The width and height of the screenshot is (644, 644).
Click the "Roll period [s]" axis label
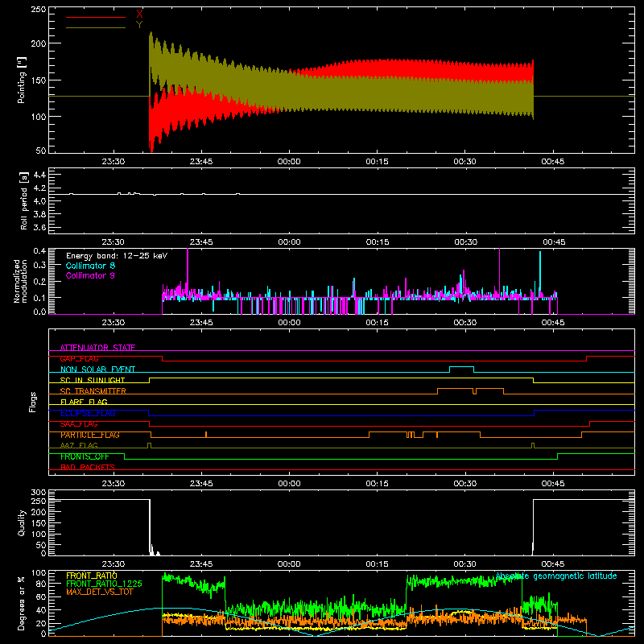[x=24, y=200]
